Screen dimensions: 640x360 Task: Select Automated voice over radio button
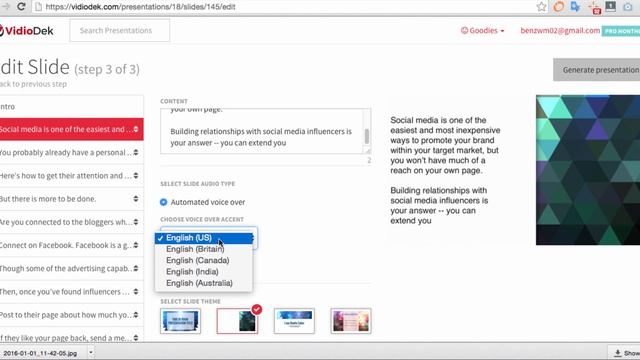[x=164, y=202]
